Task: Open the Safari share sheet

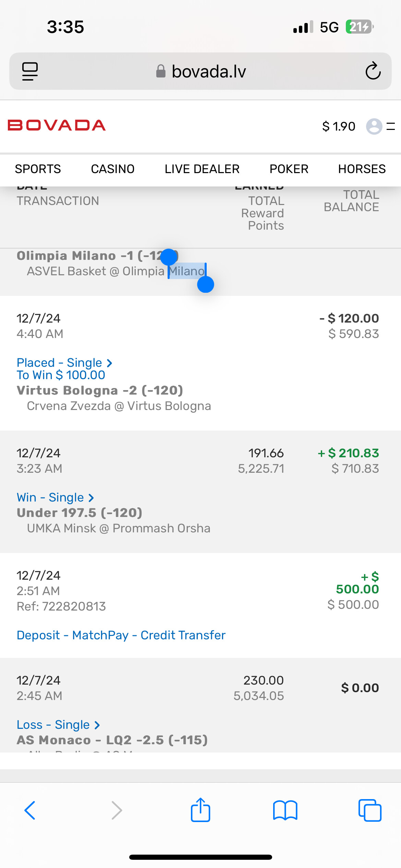Action: (200, 810)
